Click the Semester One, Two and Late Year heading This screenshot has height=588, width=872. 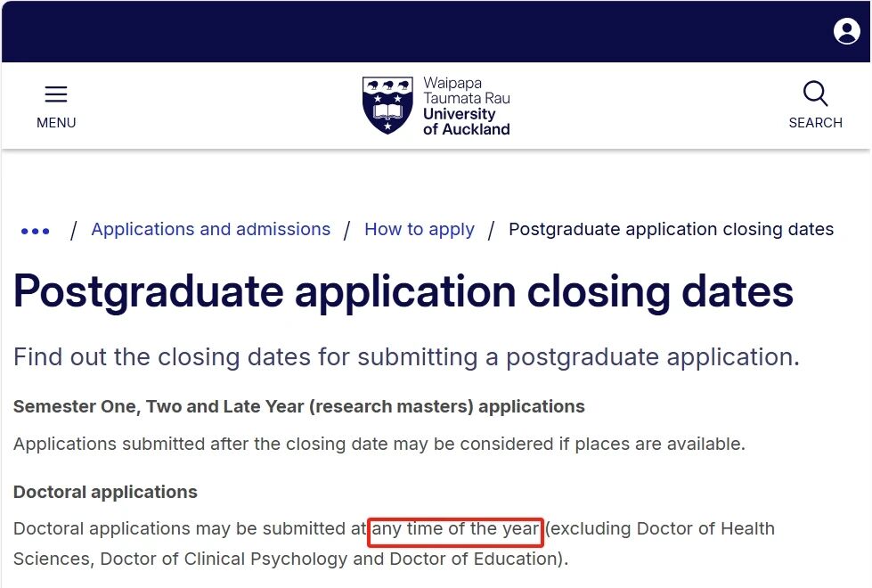(x=298, y=407)
